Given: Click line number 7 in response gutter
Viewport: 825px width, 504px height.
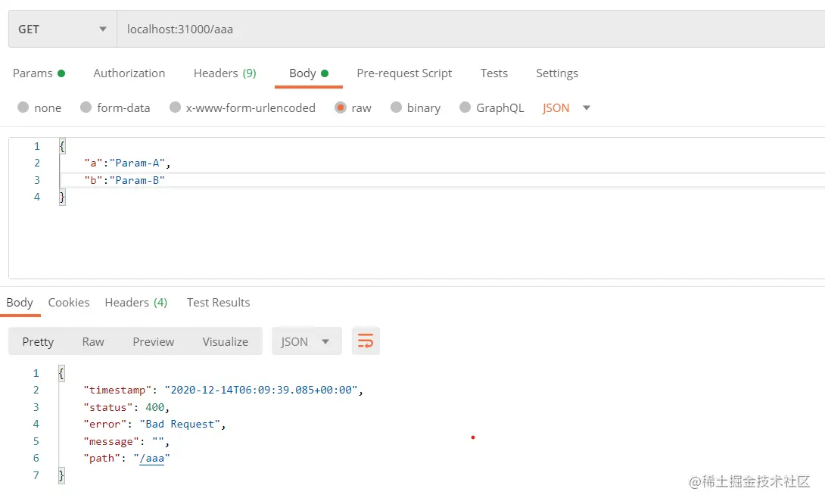Looking at the screenshot, I should [x=36, y=475].
